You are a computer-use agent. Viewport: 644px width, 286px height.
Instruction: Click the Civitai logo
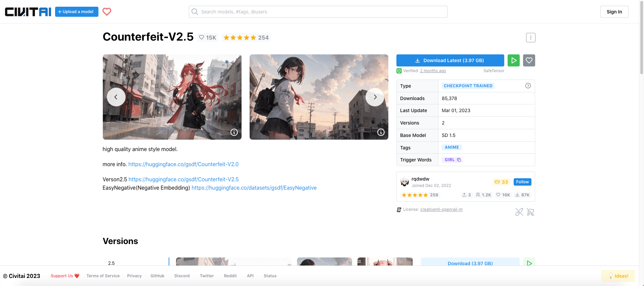point(28,12)
